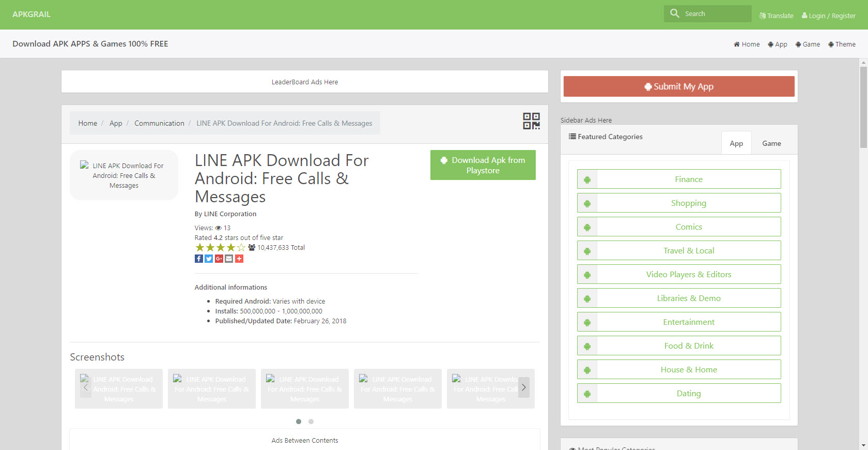Click the Android icon beside Food & Drink
Image resolution: width=868 pixels, height=450 pixels.
click(x=587, y=346)
